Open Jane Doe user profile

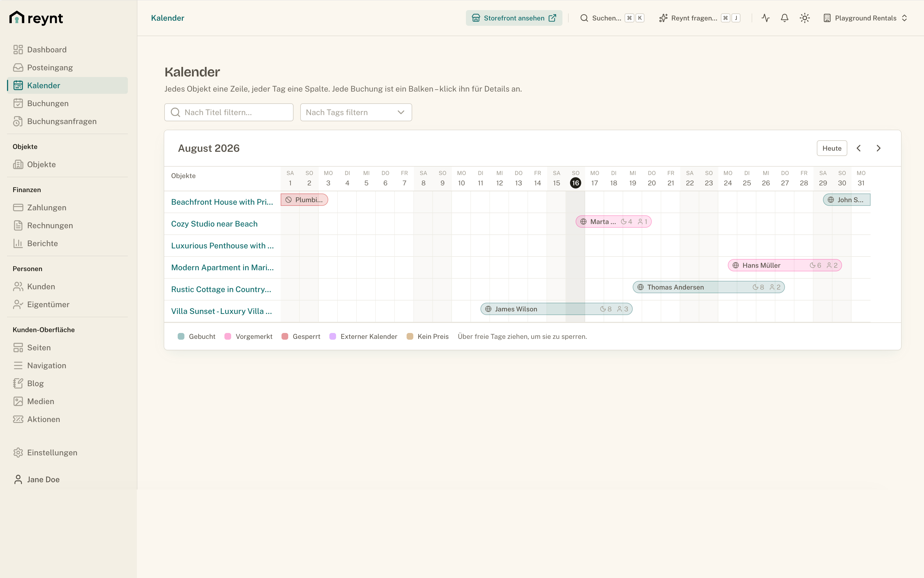tap(67, 479)
